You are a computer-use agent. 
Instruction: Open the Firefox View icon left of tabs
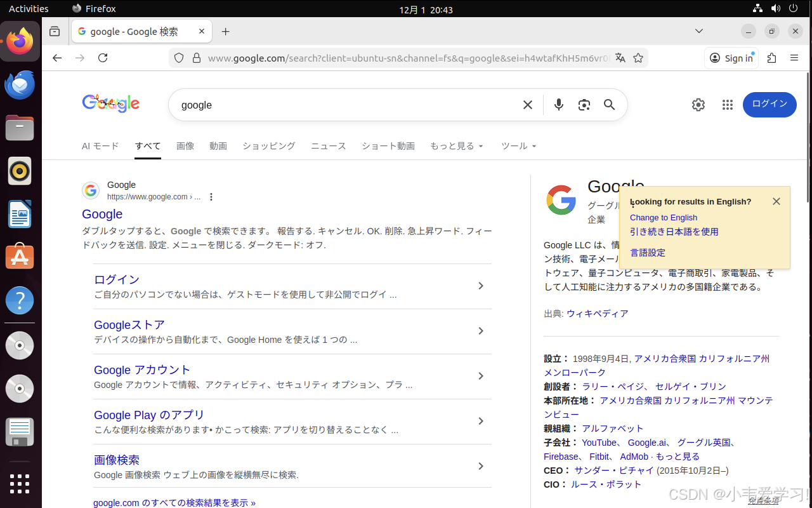(55, 31)
